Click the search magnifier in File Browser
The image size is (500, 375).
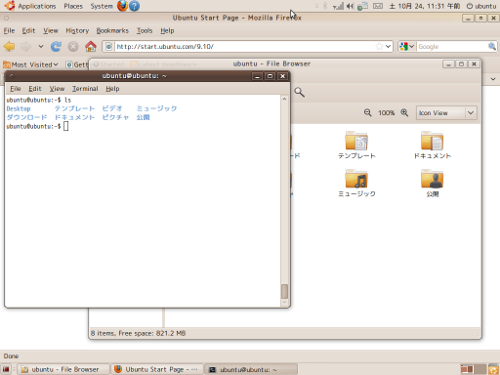coord(299,92)
